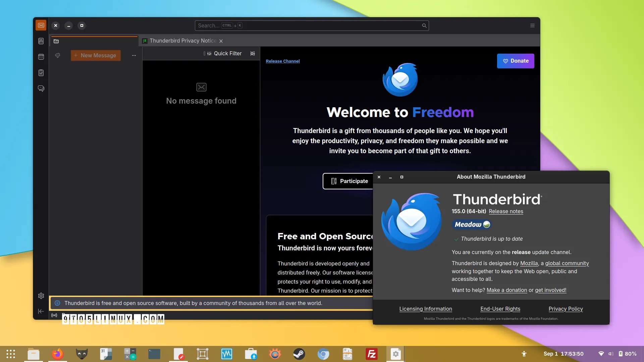Viewport: 644px width, 362px height.
Task: Open folder pane options menu
Action: click(134, 55)
